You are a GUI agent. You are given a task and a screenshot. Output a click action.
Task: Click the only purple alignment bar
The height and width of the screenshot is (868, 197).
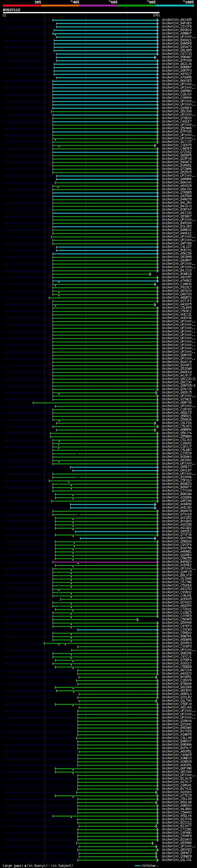point(105,562)
